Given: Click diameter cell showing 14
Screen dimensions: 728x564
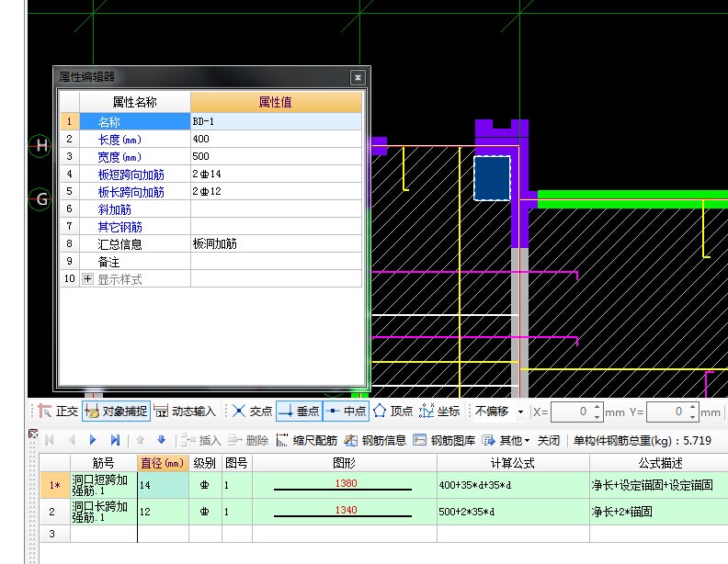Looking at the screenshot, I should tap(163, 485).
